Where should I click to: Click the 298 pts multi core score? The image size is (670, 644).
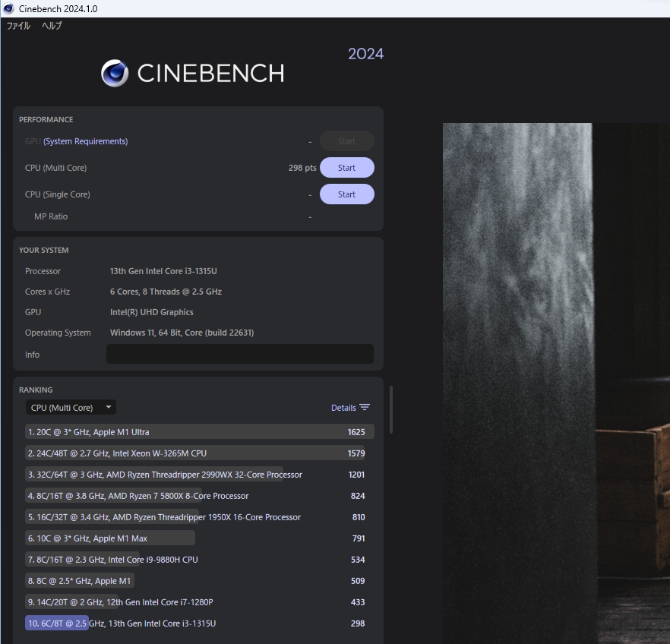(302, 168)
